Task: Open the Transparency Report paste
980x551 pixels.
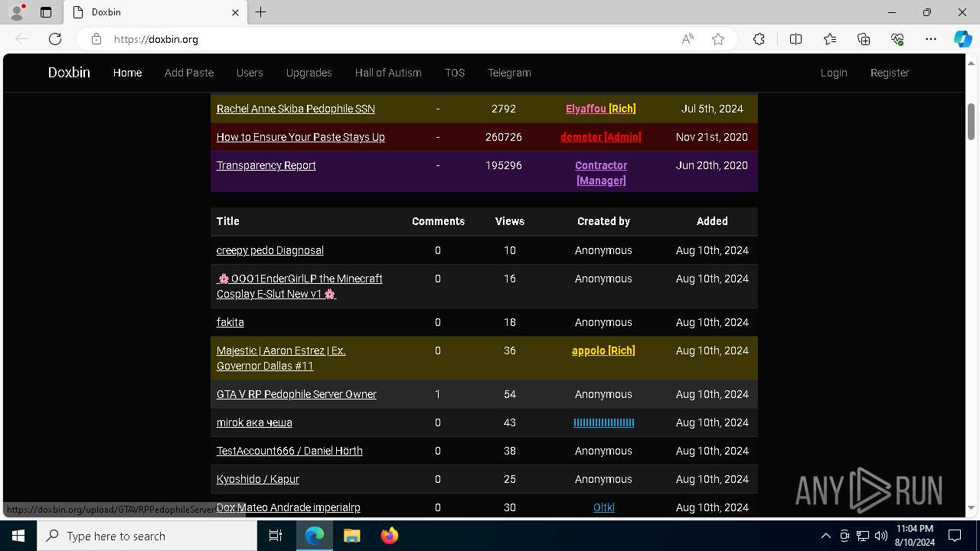Action: (266, 165)
